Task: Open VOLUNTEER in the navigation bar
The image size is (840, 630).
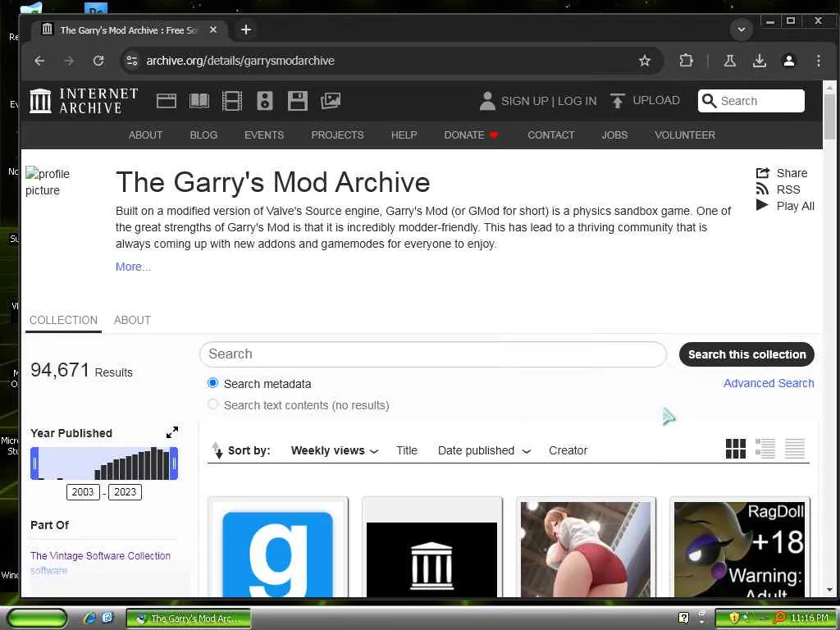Action: [x=685, y=135]
